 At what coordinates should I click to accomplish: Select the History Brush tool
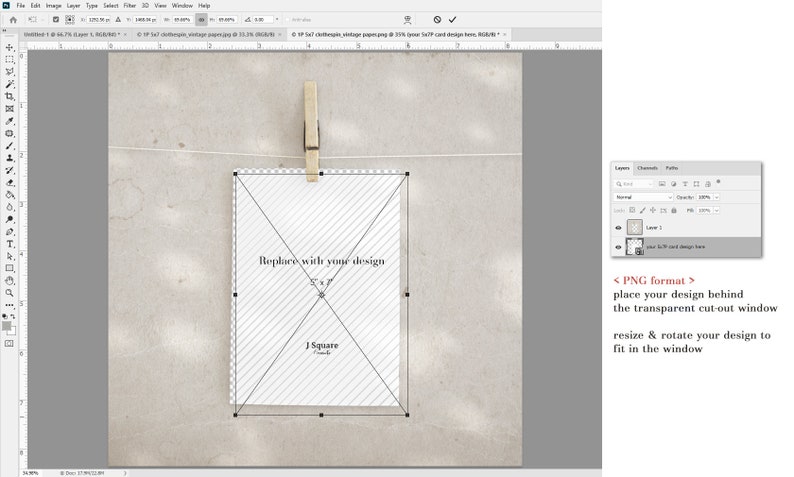(10, 170)
